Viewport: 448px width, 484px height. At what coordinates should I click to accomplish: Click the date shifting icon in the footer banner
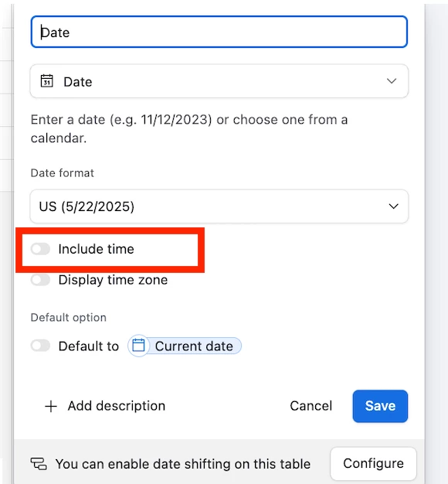pos(39,464)
